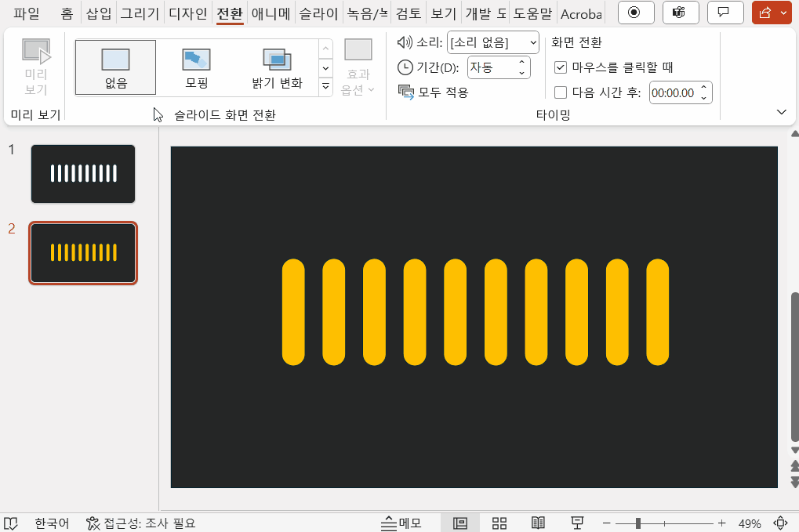Click the vertical scrollbar thumb
The image size is (799, 532).
(x=794, y=367)
